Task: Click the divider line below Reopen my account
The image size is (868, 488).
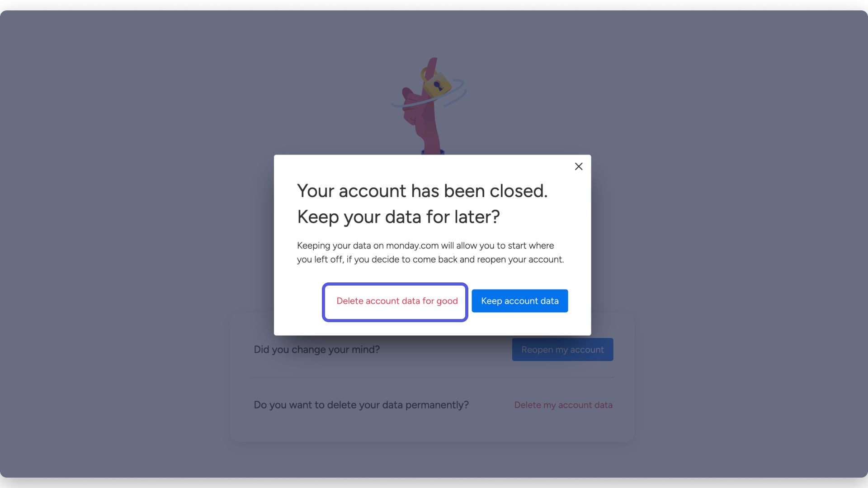Action: pyautogui.click(x=432, y=378)
